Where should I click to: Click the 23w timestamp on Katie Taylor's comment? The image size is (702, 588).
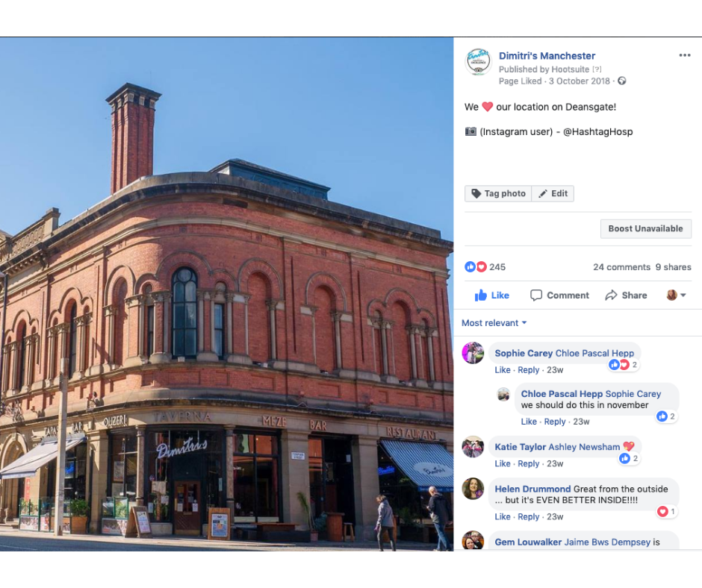coord(555,464)
